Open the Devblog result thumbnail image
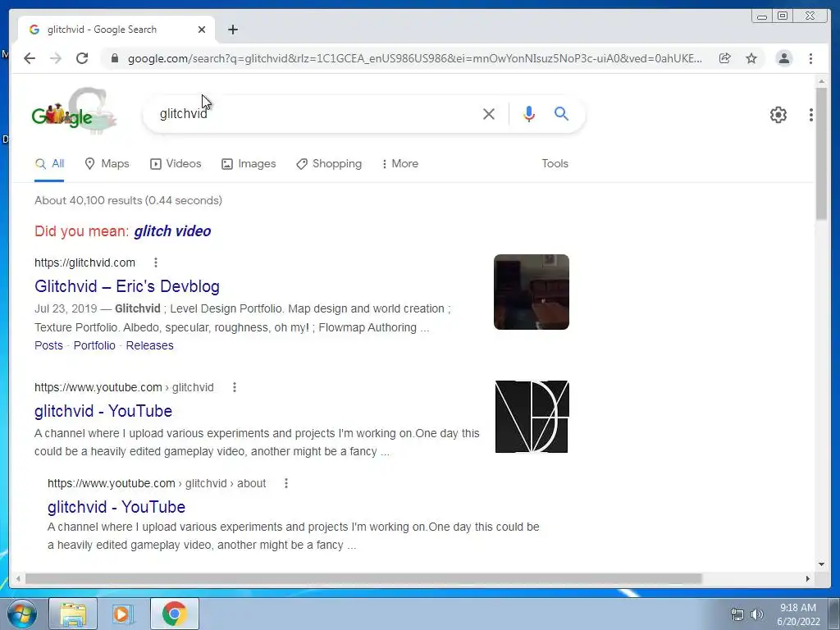This screenshot has width=840, height=630. (532, 292)
